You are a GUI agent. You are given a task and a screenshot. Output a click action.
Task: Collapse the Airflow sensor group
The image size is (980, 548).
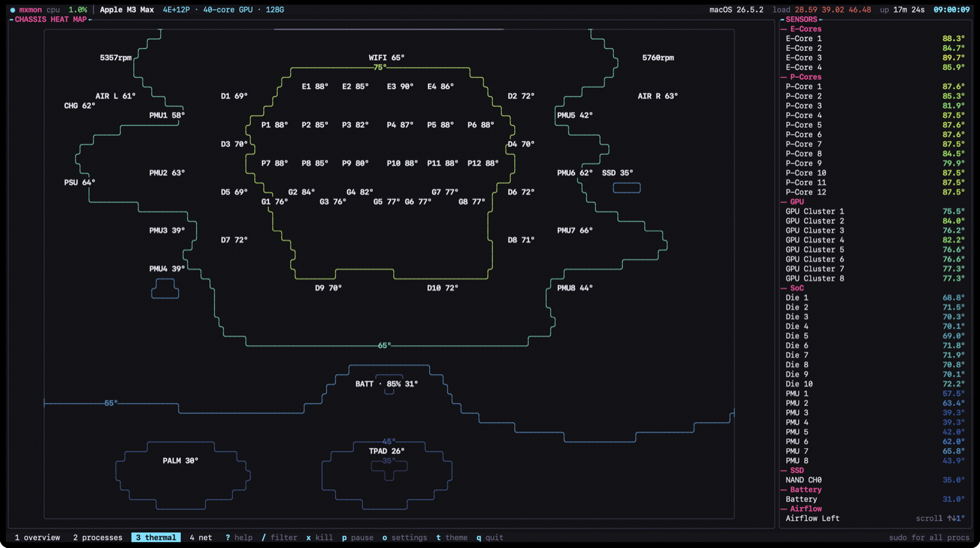[801, 509]
